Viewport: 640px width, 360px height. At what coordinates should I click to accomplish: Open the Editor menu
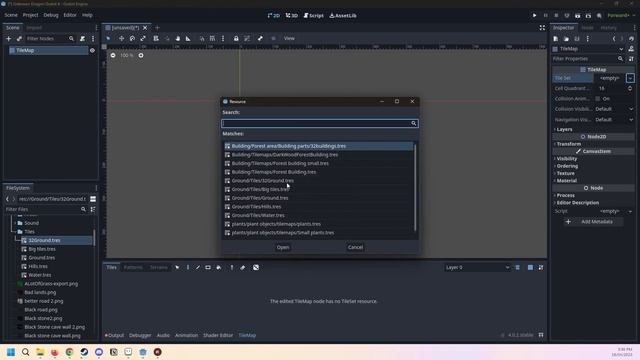[x=70, y=15]
